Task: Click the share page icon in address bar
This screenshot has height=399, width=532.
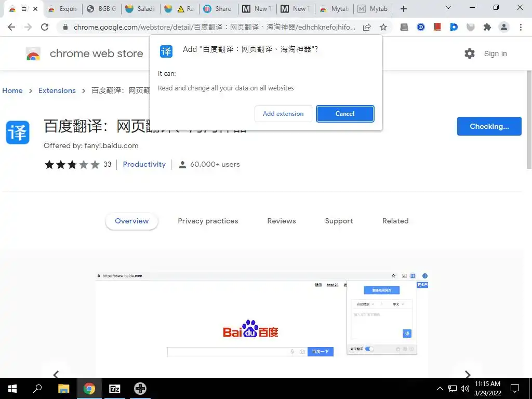Action: (366, 27)
